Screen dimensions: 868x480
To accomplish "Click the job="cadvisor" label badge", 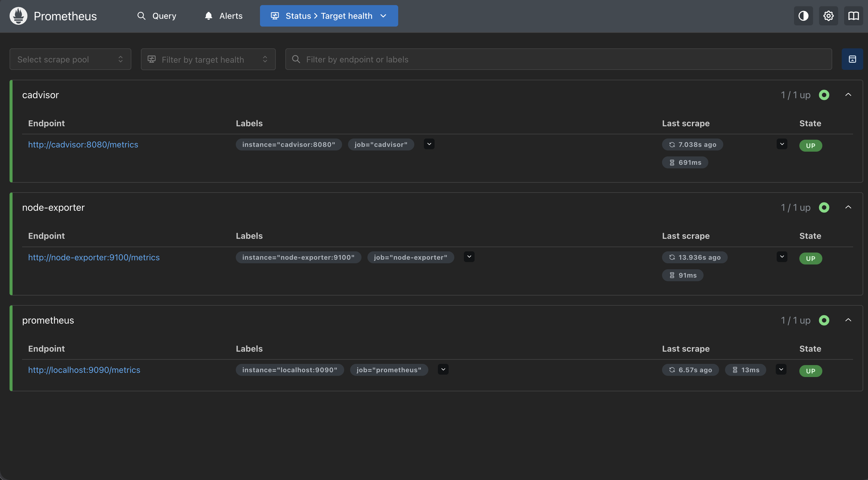I will click(381, 144).
